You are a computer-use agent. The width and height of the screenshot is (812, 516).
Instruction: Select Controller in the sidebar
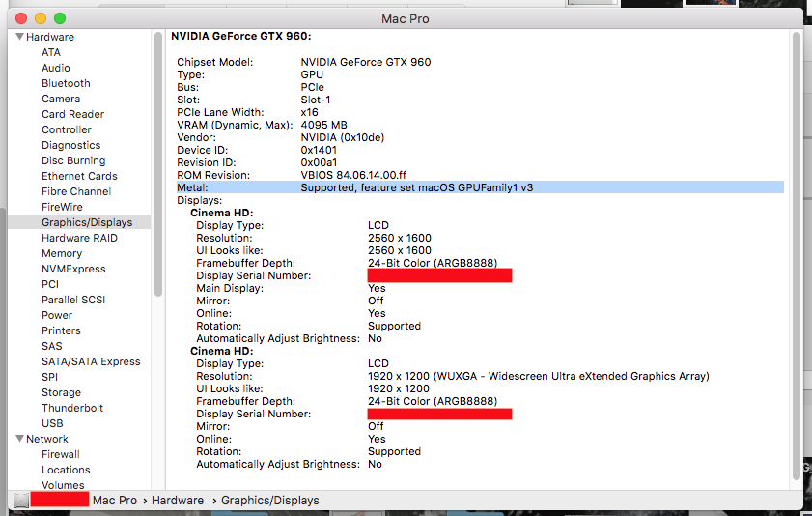(x=67, y=129)
